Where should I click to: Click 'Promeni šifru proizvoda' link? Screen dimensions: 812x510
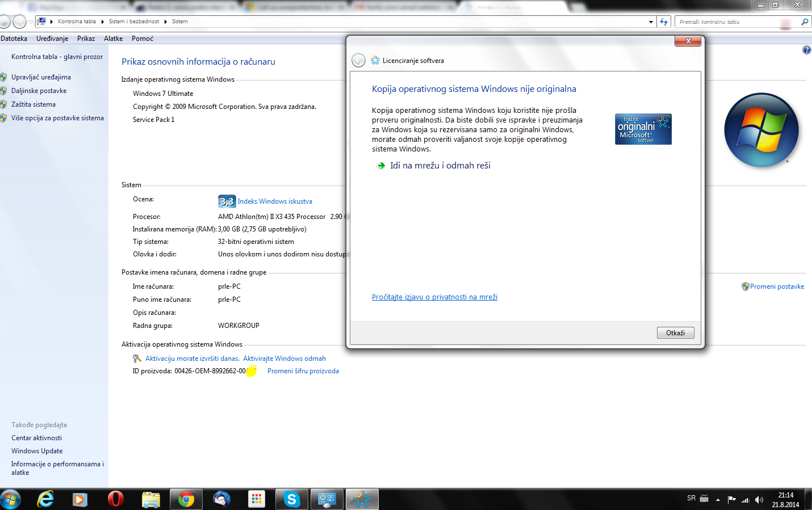click(x=303, y=371)
